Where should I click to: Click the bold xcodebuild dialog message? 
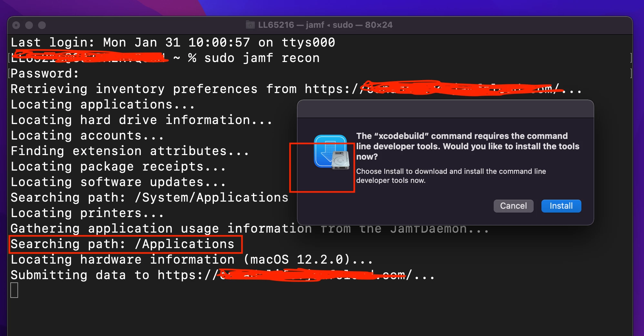click(468, 146)
